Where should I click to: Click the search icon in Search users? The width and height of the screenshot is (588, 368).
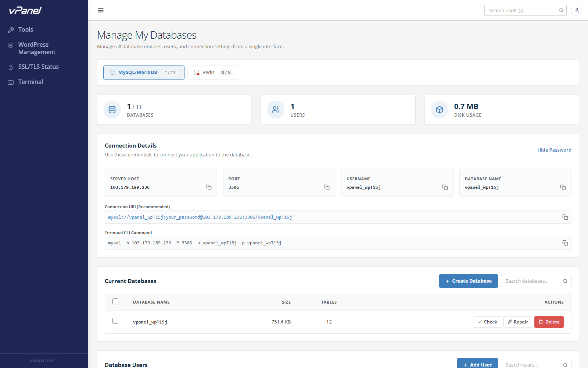point(565,365)
